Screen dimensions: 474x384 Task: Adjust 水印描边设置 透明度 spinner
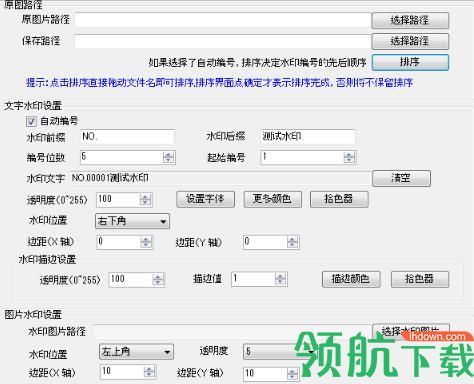[158, 280]
